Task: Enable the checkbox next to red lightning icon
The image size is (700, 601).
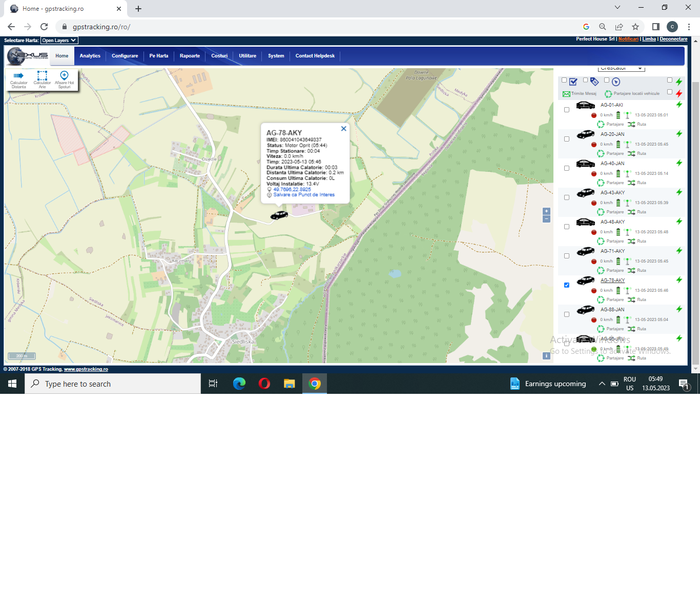Action: [669, 92]
